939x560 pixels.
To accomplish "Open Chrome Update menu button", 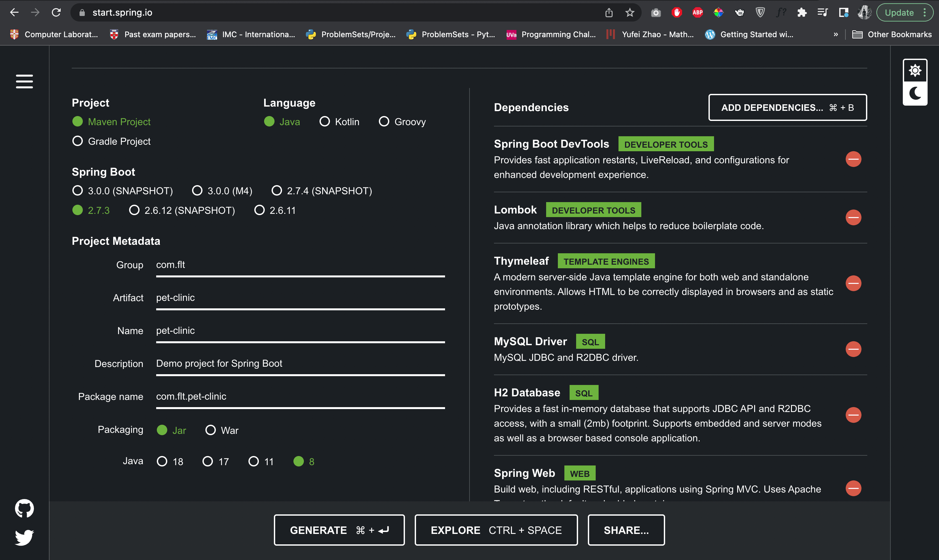I will click(x=905, y=12).
